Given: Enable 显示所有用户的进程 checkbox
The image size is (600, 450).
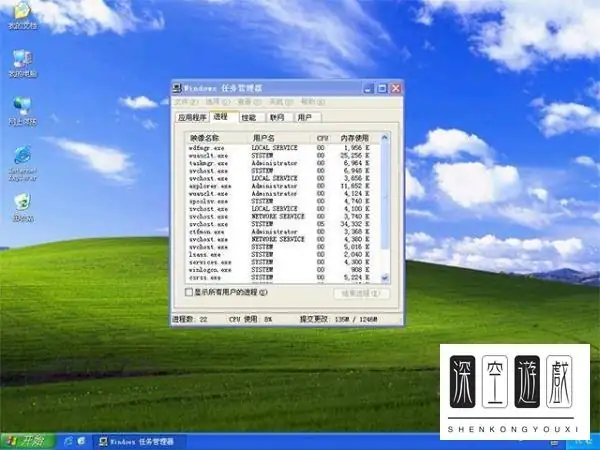Looking at the screenshot, I should 189,292.
